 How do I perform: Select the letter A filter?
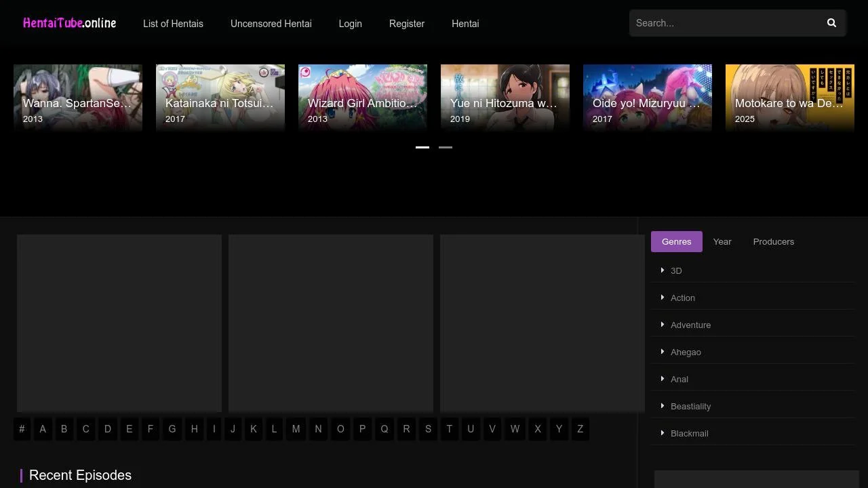(42, 429)
